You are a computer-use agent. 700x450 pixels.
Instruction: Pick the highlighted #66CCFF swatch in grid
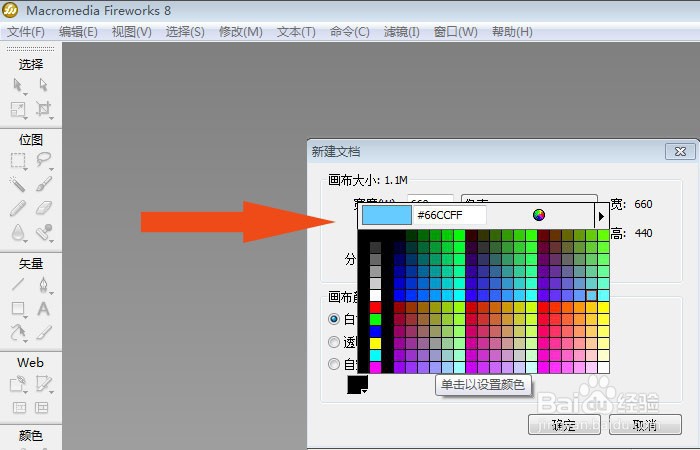(591, 295)
